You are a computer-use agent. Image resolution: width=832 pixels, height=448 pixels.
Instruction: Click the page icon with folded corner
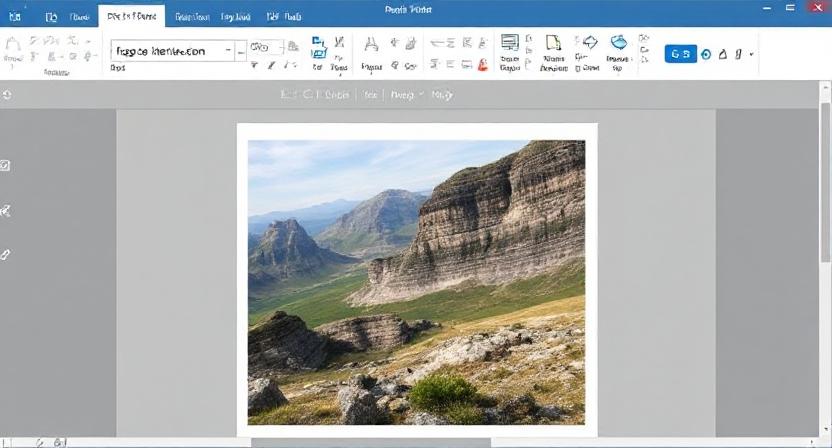click(553, 42)
